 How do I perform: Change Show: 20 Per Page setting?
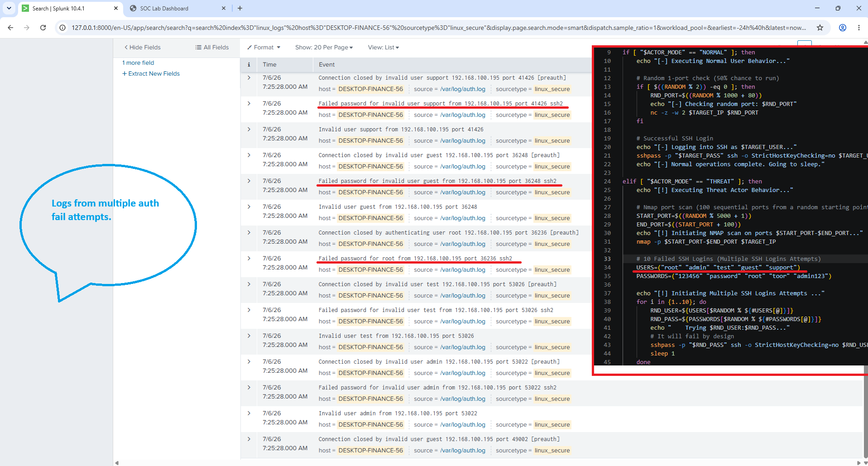324,47
